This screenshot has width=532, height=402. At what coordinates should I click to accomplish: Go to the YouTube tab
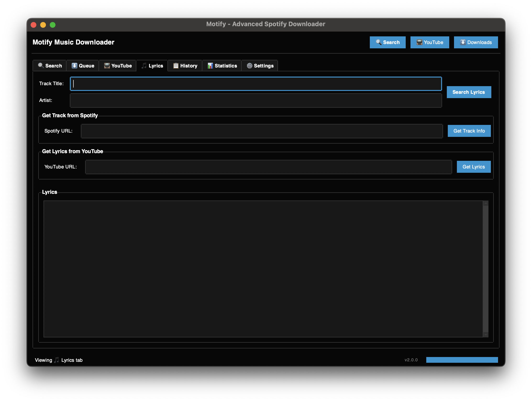(118, 66)
